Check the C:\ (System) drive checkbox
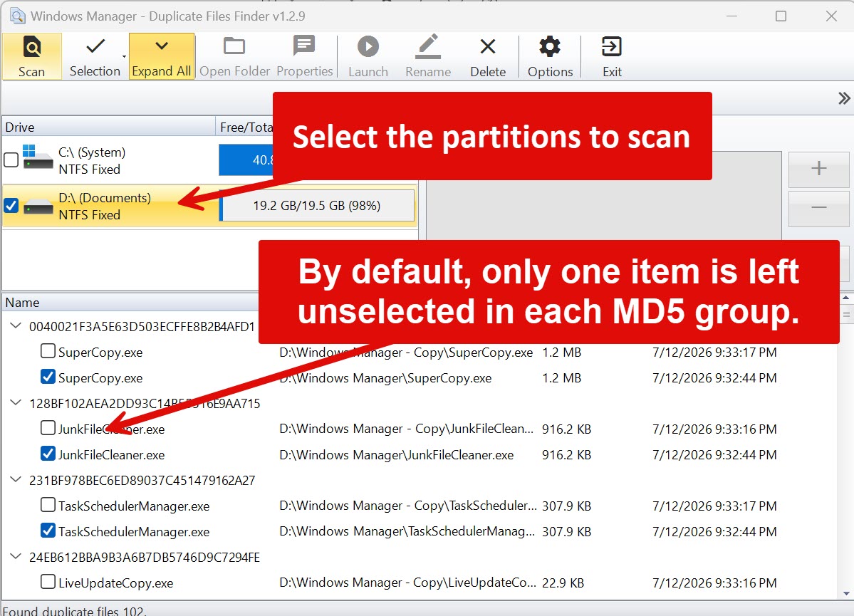 coord(11,160)
